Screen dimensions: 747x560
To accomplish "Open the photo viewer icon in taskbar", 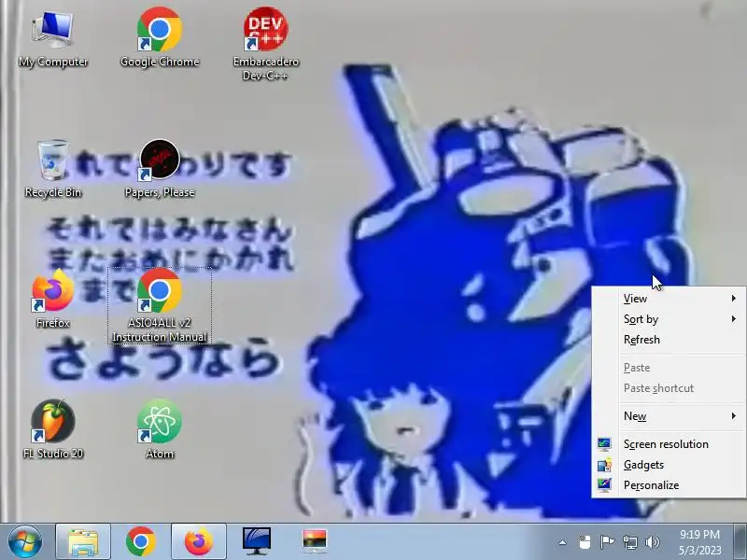I will tap(315, 541).
